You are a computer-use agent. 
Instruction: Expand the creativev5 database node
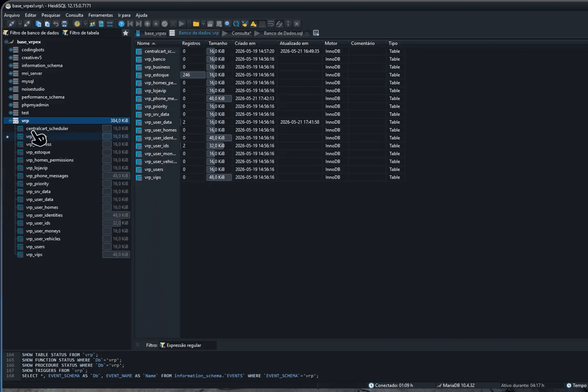pos(11,57)
